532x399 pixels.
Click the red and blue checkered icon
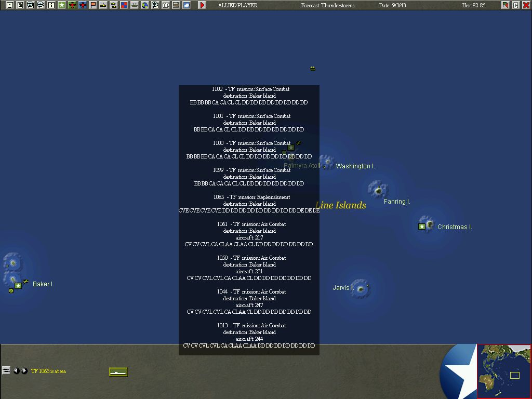(x=124, y=5)
